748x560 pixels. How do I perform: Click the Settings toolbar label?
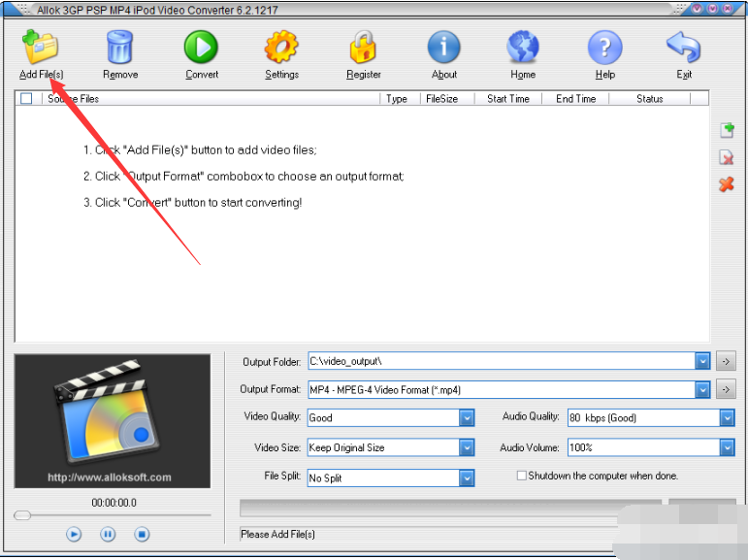pos(281,75)
